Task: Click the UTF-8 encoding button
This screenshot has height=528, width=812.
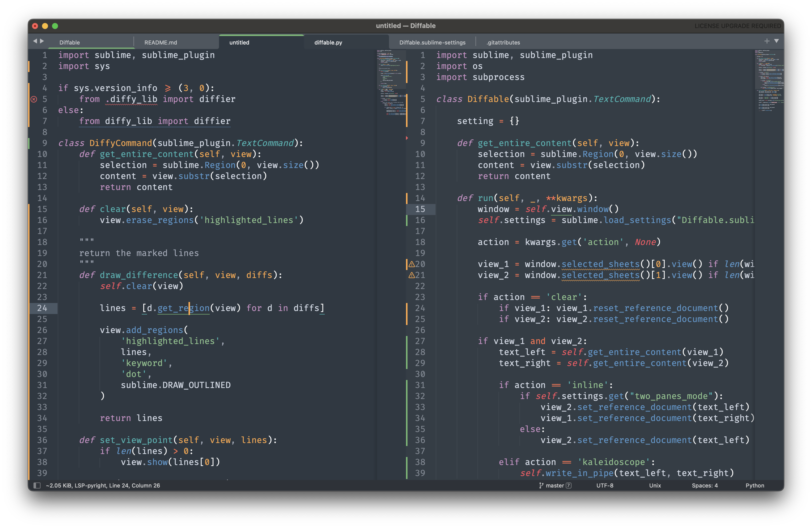Action: click(604, 485)
